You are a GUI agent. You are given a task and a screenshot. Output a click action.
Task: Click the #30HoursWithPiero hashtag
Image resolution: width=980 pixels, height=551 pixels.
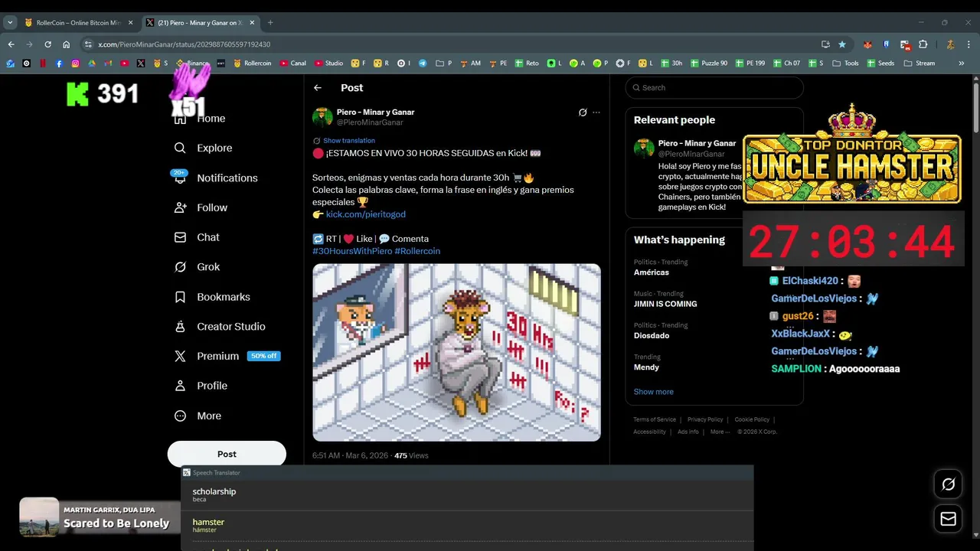point(352,251)
